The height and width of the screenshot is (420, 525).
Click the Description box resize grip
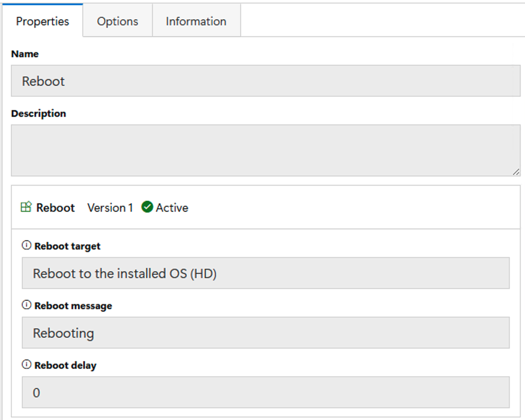coord(516,171)
